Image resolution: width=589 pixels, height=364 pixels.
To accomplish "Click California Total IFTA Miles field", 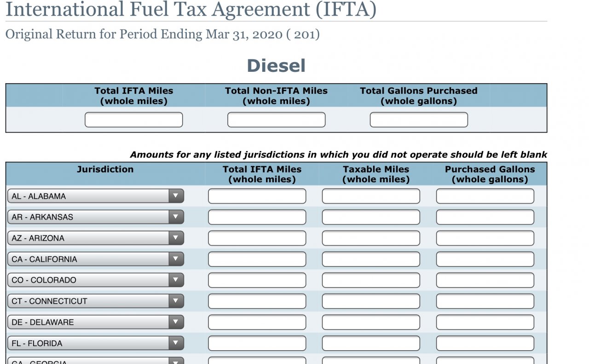I will point(257,259).
